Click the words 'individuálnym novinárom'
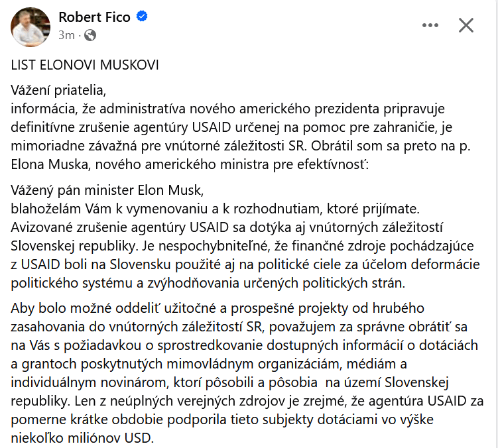 pos(90,382)
